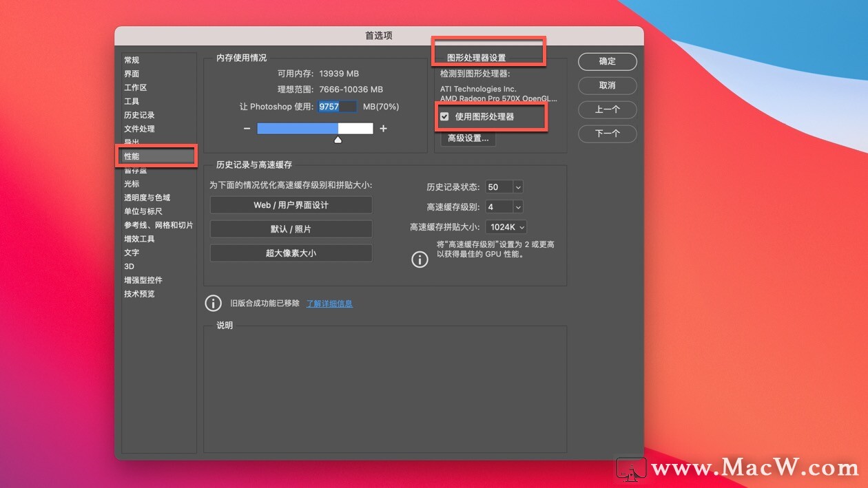Open the 高速缓存拼贴大小 dropdown

tap(506, 226)
